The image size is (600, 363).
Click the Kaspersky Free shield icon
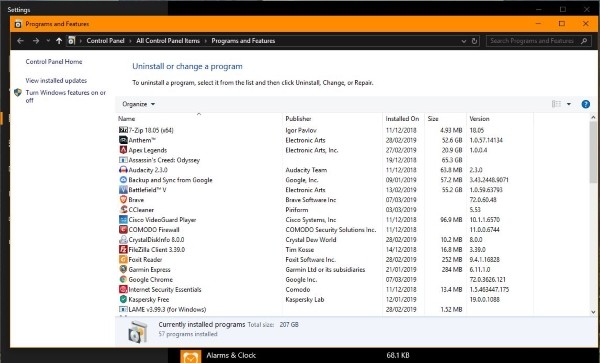123,299
